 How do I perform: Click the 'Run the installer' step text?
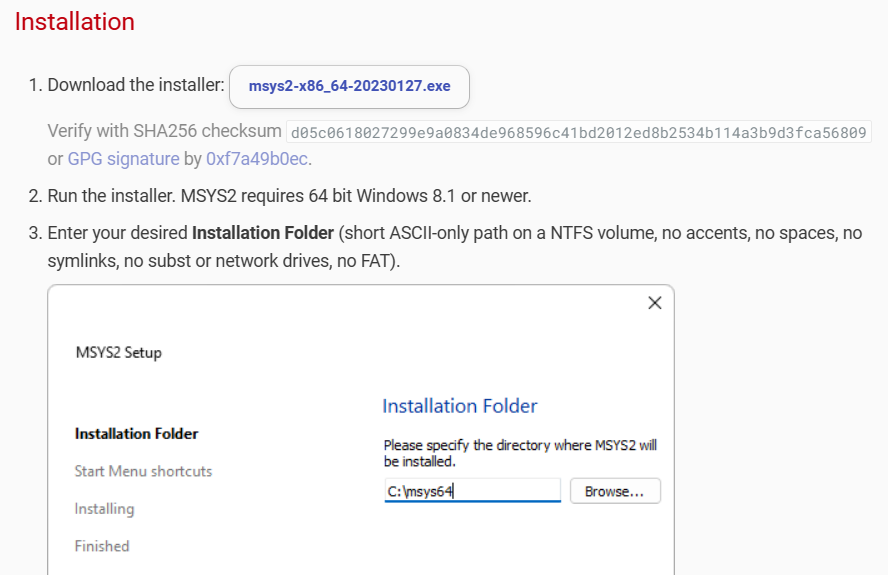(289, 196)
